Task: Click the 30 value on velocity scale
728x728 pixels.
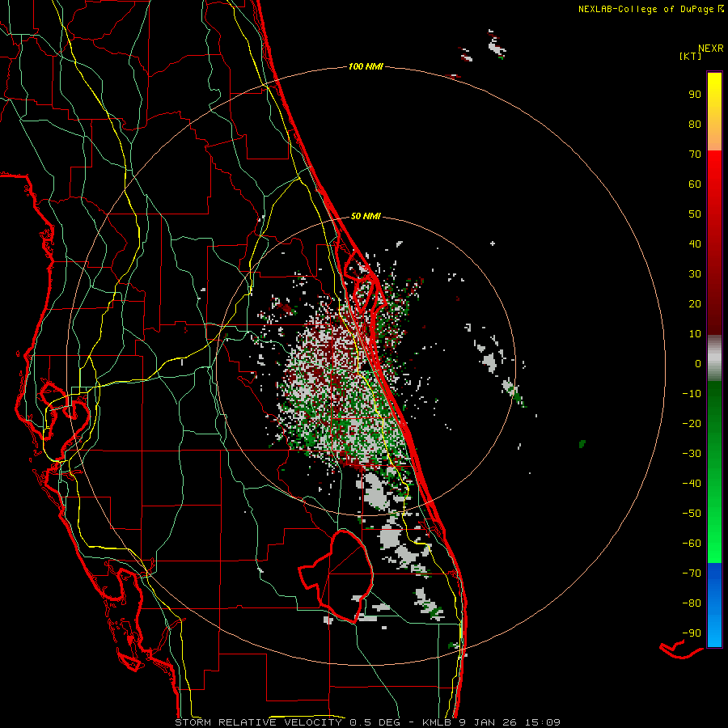Action: click(695, 274)
